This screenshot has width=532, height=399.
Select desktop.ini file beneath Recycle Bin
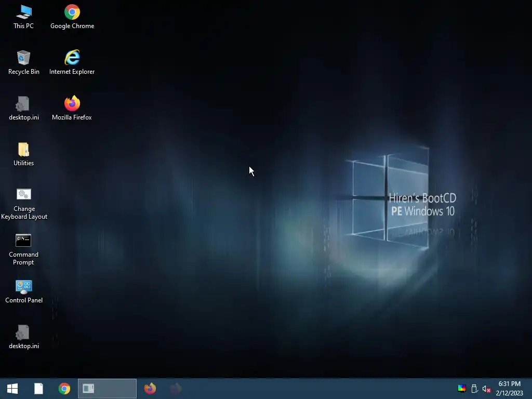(24, 109)
